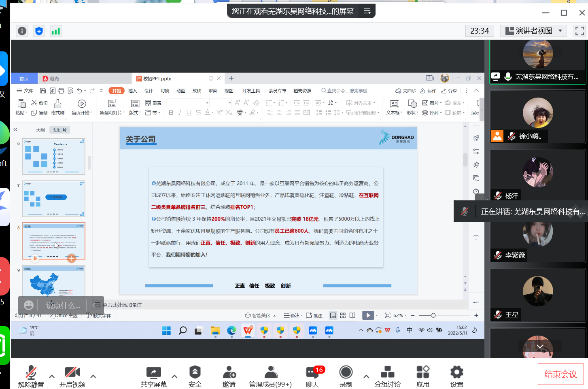
Task: Switch to 审阅 ribbon tab in WPS
Action: coord(213,91)
